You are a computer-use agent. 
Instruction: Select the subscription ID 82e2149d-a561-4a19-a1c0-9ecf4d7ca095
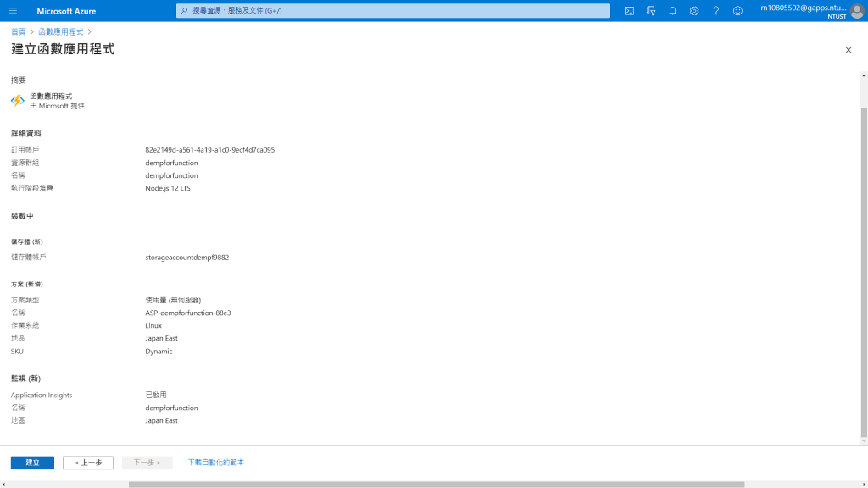210,149
